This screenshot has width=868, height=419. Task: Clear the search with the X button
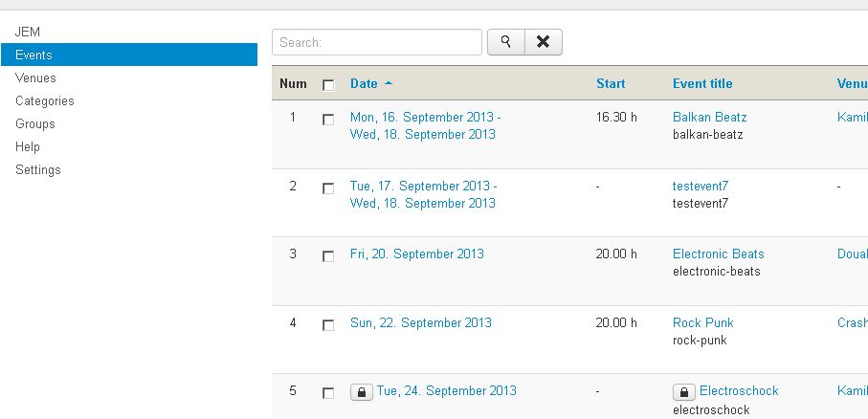[x=544, y=42]
